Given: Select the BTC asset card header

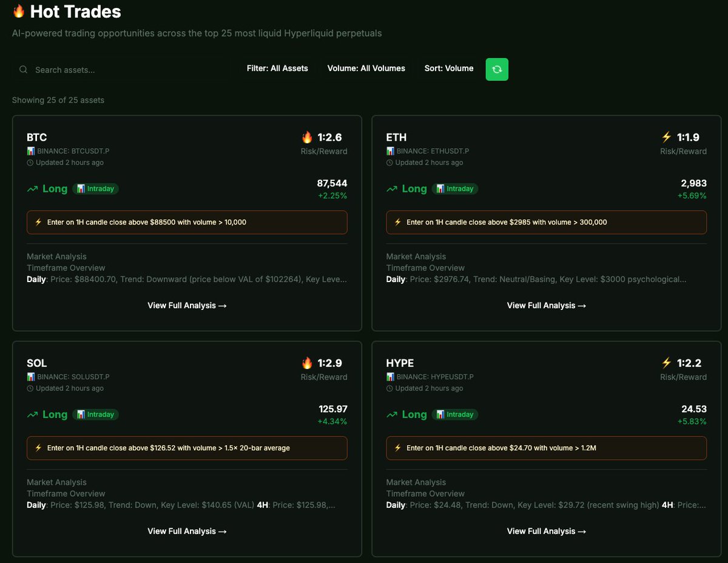Looking at the screenshot, I should pos(36,137).
